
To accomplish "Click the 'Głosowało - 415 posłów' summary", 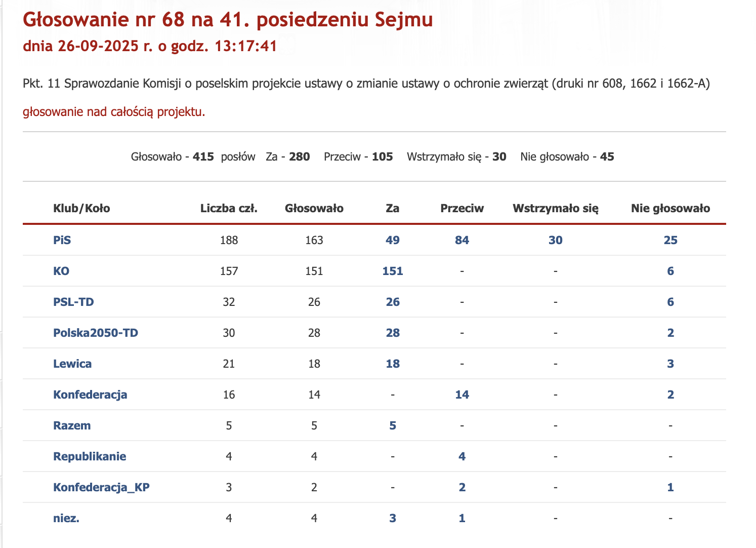I will [x=193, y=156].
